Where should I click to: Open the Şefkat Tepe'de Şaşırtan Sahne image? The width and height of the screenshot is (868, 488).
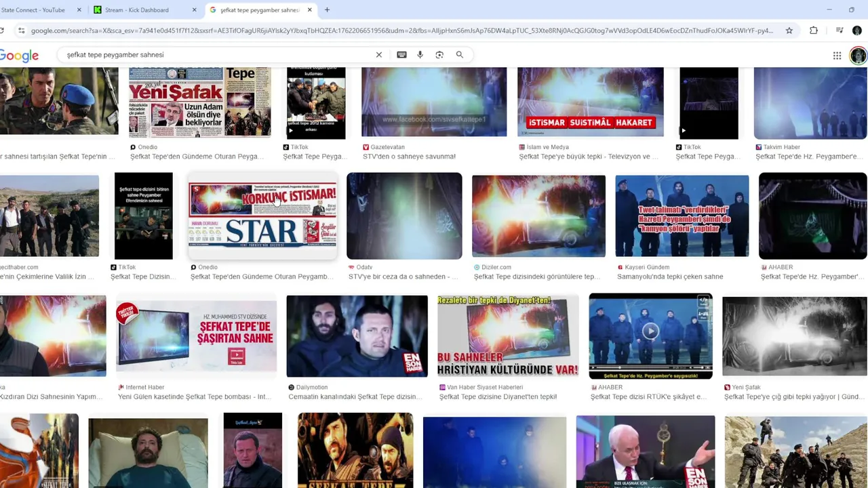(197, 335)
